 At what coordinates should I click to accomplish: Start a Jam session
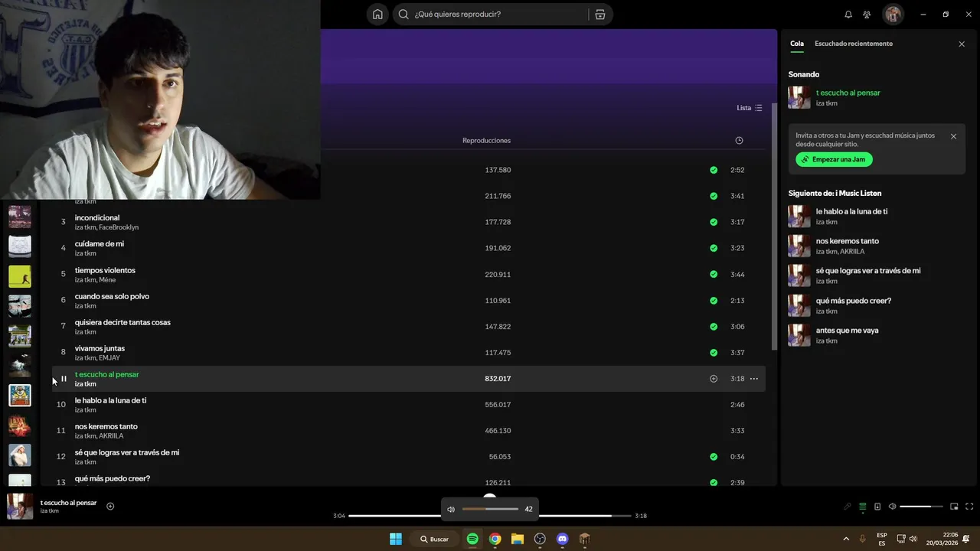tap(834, 159)
